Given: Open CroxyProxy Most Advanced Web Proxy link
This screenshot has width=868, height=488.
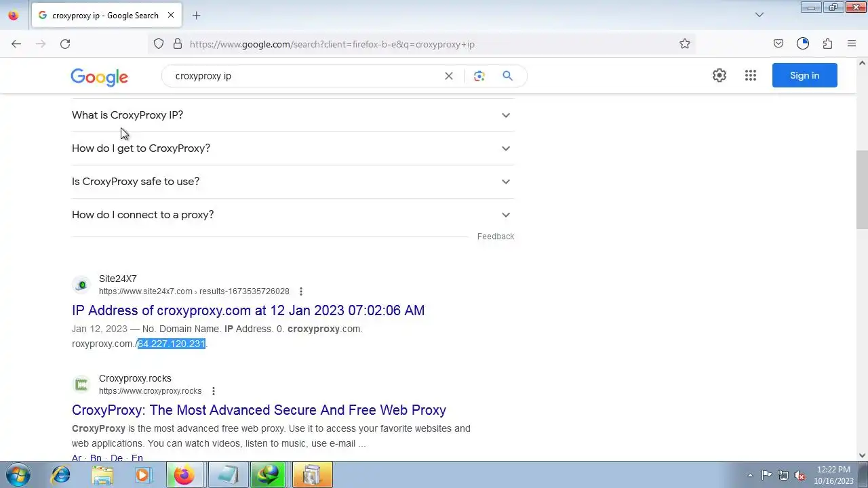Looking at the screenshot, I should point(259,410).
